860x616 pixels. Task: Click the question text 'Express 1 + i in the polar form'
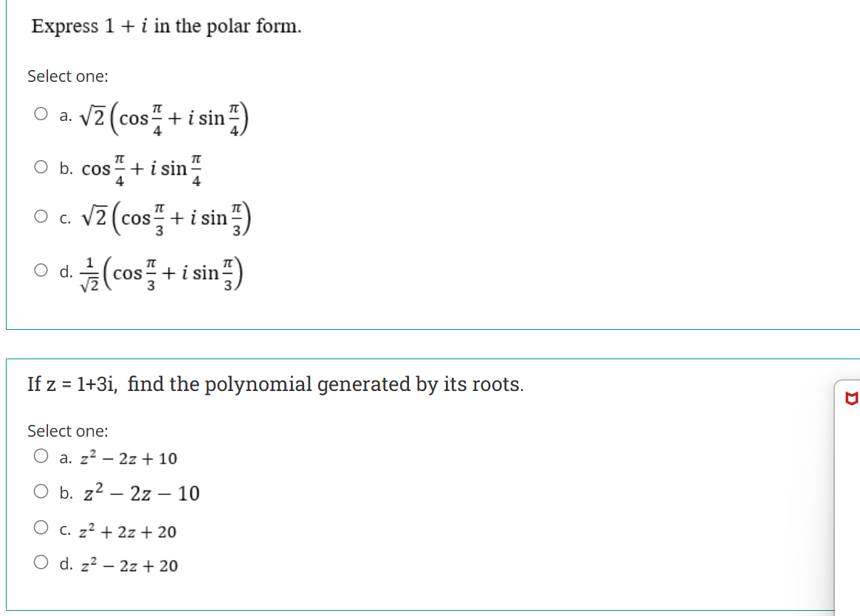pos(166,27)
